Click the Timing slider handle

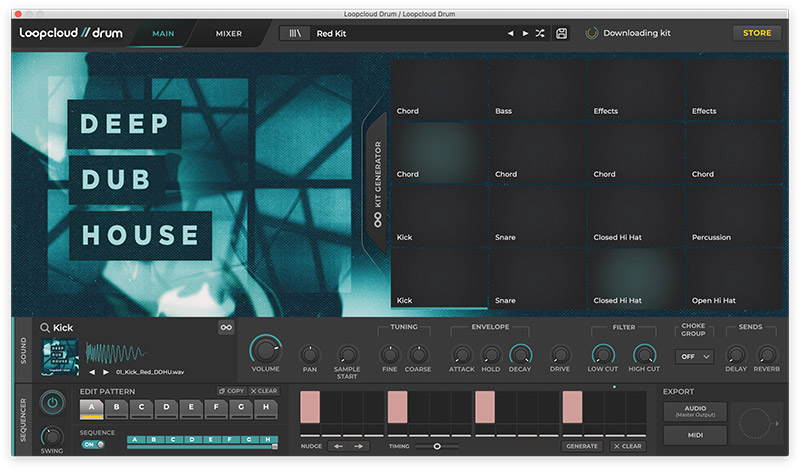point(437,446)
